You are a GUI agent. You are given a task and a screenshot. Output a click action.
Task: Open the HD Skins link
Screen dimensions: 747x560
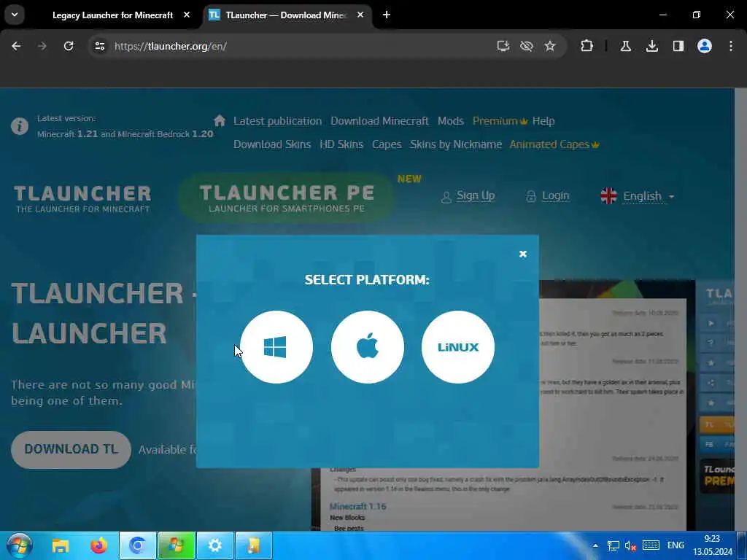[341, 144]
